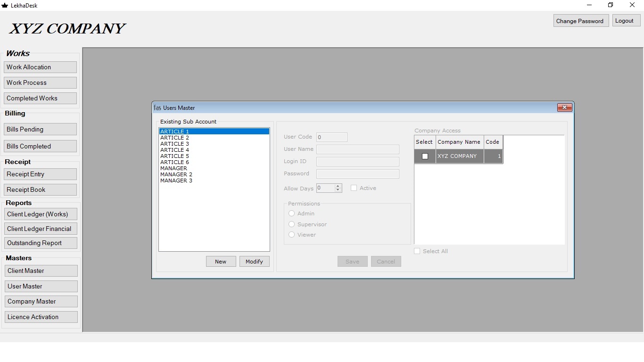
Task: Open Licence Activation
Action: (x=41, y=317)
